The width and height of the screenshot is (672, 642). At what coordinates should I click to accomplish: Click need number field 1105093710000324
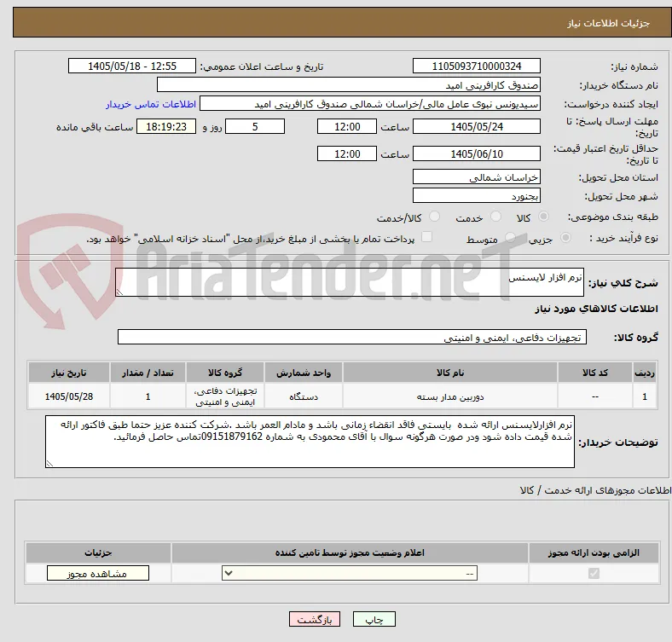pos(476,66)
